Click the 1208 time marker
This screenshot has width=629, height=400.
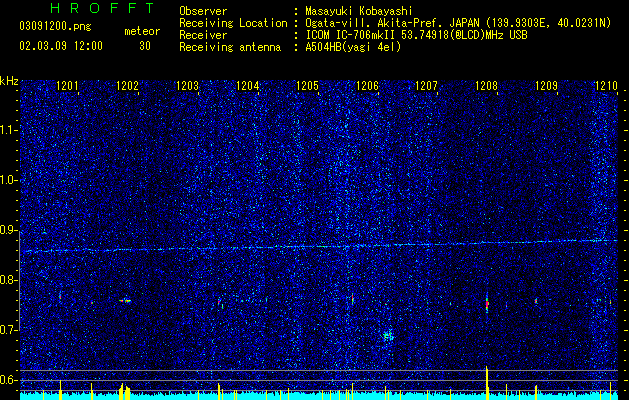[x=486, y=85]
